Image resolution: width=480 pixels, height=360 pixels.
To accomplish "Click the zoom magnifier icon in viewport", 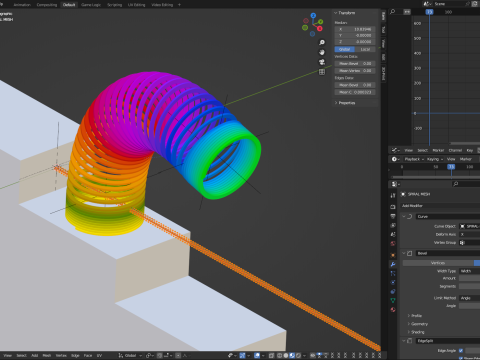I will (322, 42).
